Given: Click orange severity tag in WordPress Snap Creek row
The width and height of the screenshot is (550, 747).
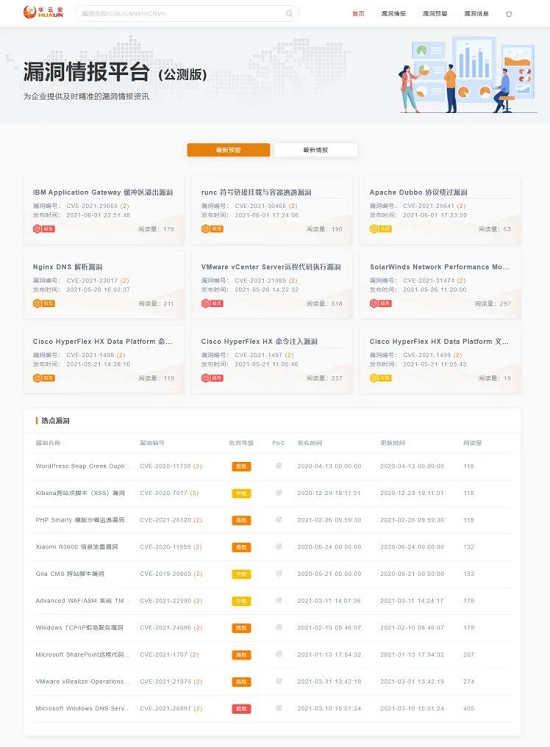Looking at the screenshot, I should coord(241,466).
